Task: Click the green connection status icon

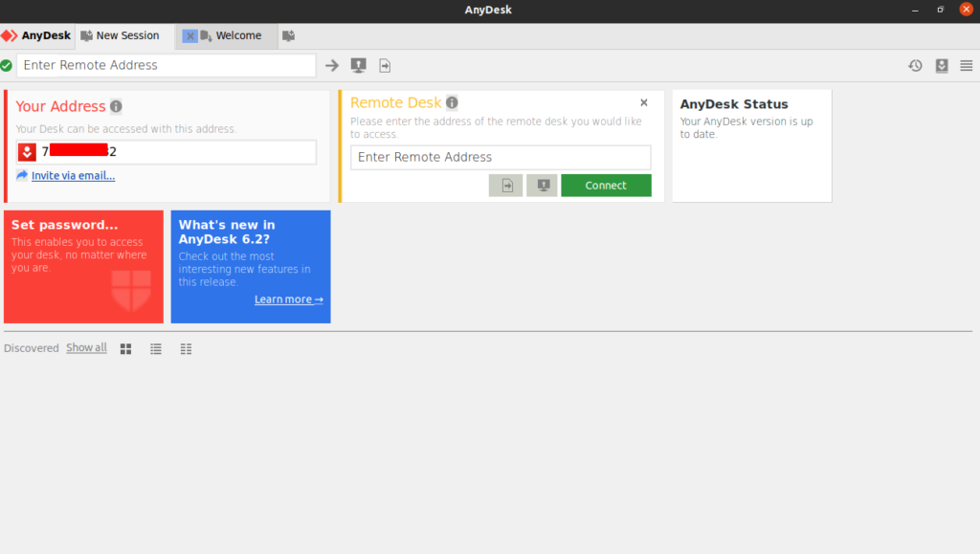Action: click(x=7, y=66)
